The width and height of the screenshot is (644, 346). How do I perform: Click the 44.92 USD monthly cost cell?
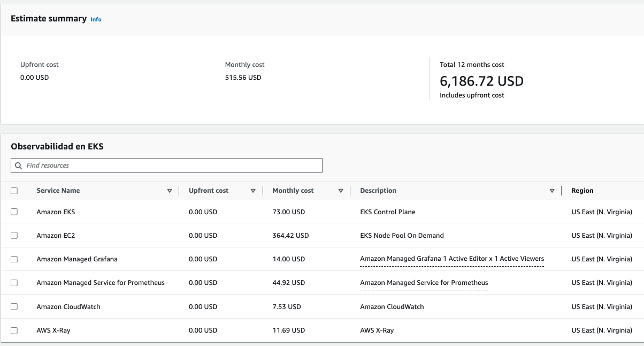coord(289,283)
